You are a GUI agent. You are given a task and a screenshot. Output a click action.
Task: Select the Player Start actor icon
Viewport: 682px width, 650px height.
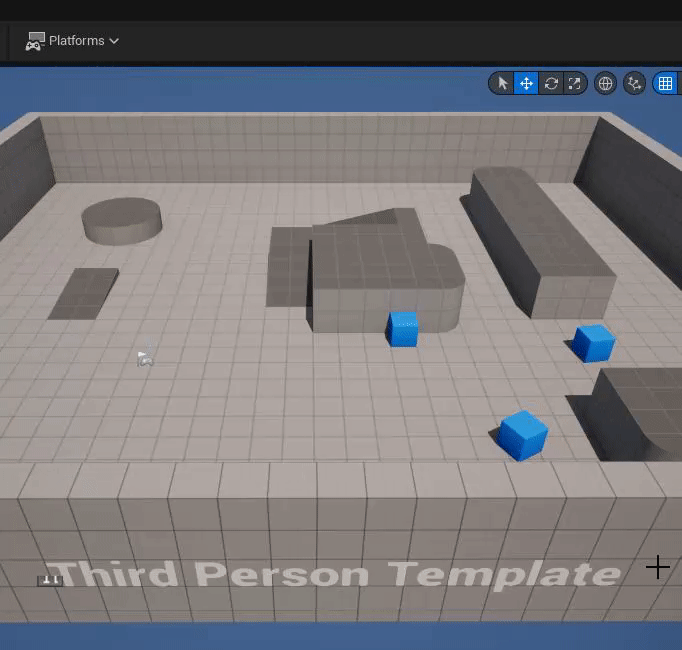(x=145, y=357)
